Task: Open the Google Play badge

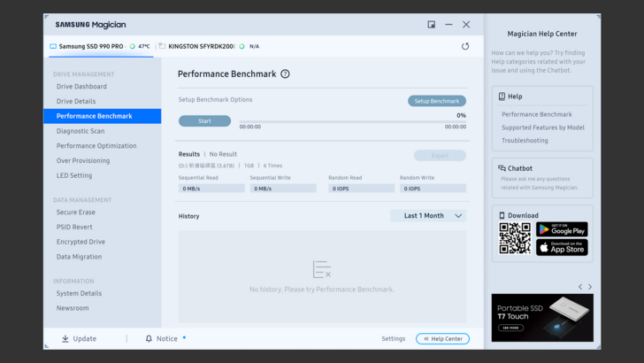Action: (562, 229)
